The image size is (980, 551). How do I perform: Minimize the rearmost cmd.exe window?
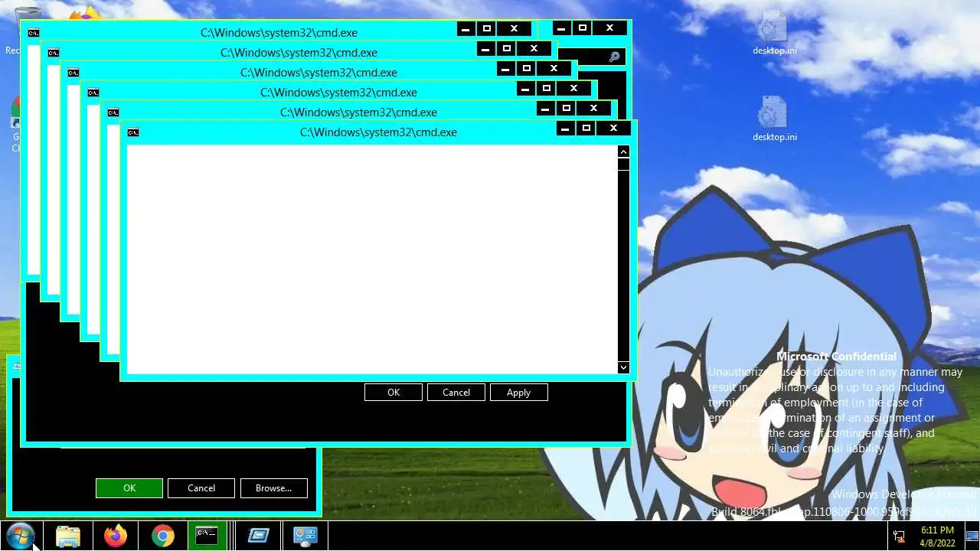[466, 29]
